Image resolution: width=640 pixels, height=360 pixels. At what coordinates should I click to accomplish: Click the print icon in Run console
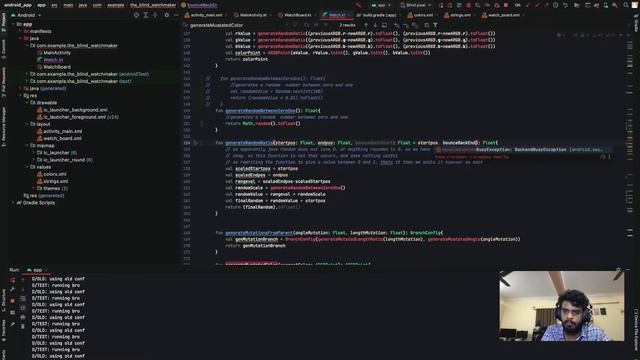(23, 317)
